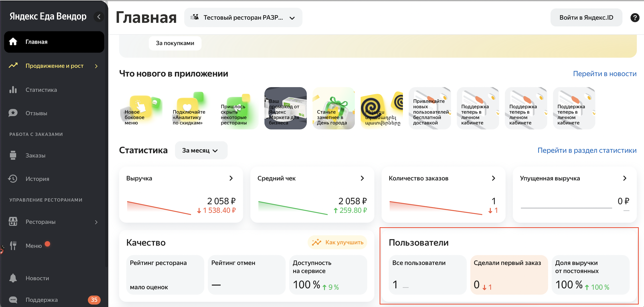Click the Заказы sidebar icon
The image size is (644, 307).
[x=13, y=155]
